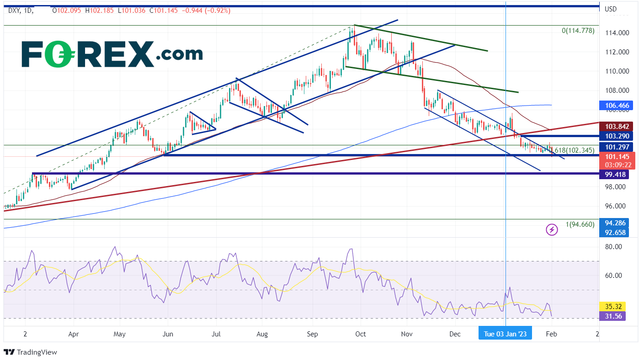Click the 0(114.778) Fibonacci level label

click(x=578, y=31)
